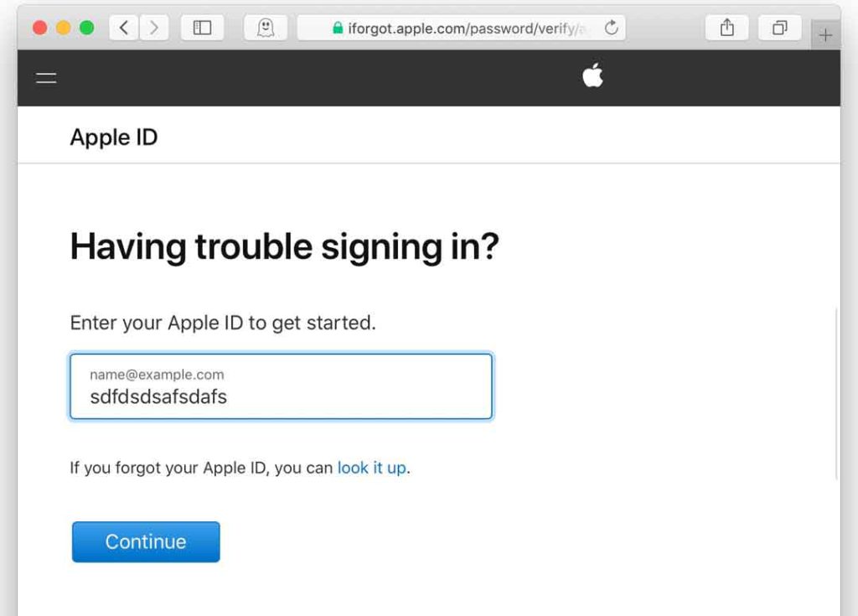
Task: Click the red close window button
Action: (39, 28)
